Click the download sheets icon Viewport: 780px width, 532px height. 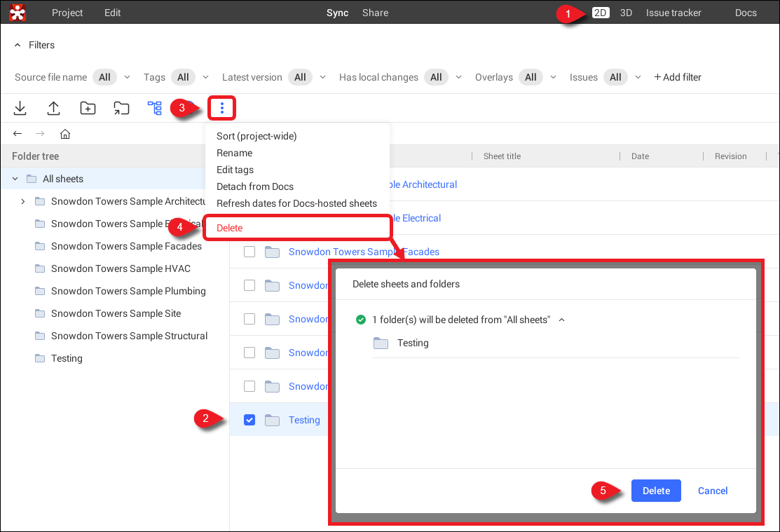coord(20,108)
